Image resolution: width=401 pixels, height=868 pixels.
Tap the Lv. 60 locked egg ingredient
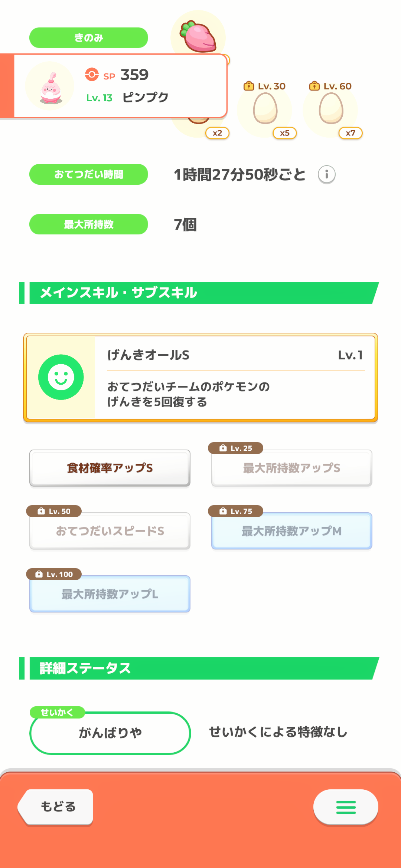(x=331, y=108)
